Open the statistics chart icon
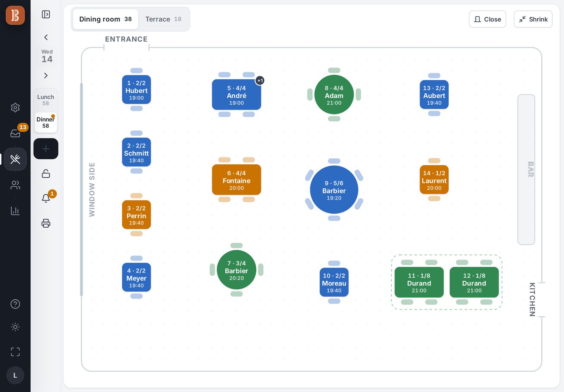564x392 pixels. tap(15, 211)
